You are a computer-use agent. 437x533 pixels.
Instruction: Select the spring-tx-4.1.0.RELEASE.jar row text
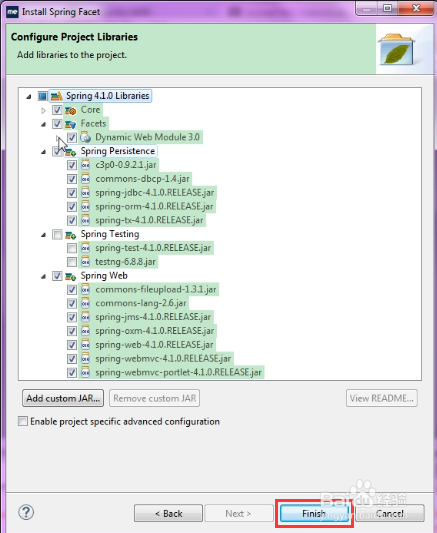(149, 220)
